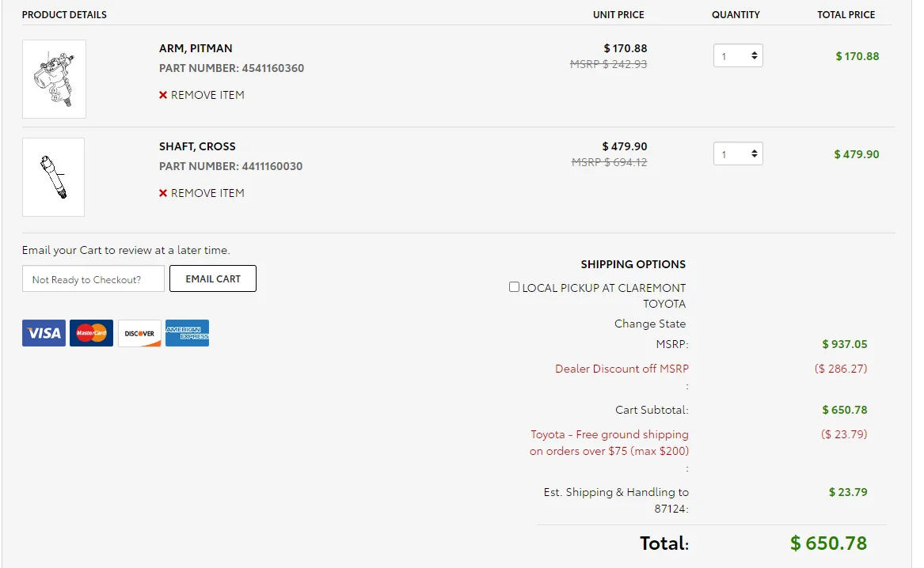Screen dimensions: 924x568
Task: Open the ARM, PITMAN product title
Action: pyautogui.click(x=196, y=48)
